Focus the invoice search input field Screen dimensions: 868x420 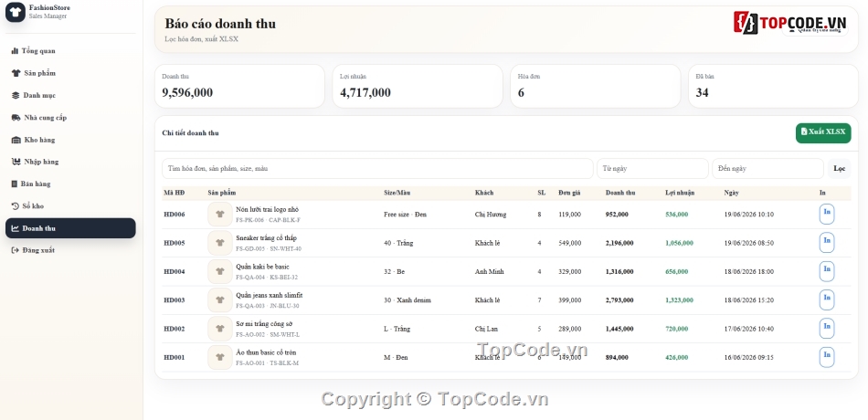pyautogui.click(x=377, y=169)
